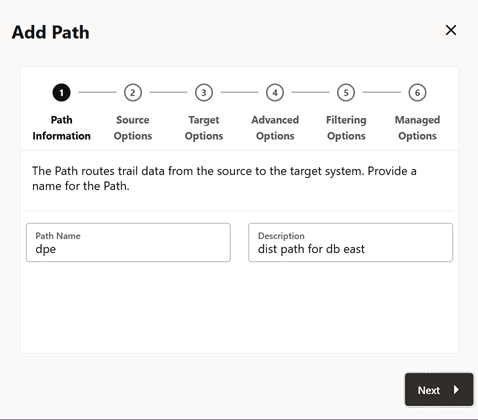This screenshot has height=420, width=478.
Task: Go to step 4 circle marker
Action: [x=275, y=92]
